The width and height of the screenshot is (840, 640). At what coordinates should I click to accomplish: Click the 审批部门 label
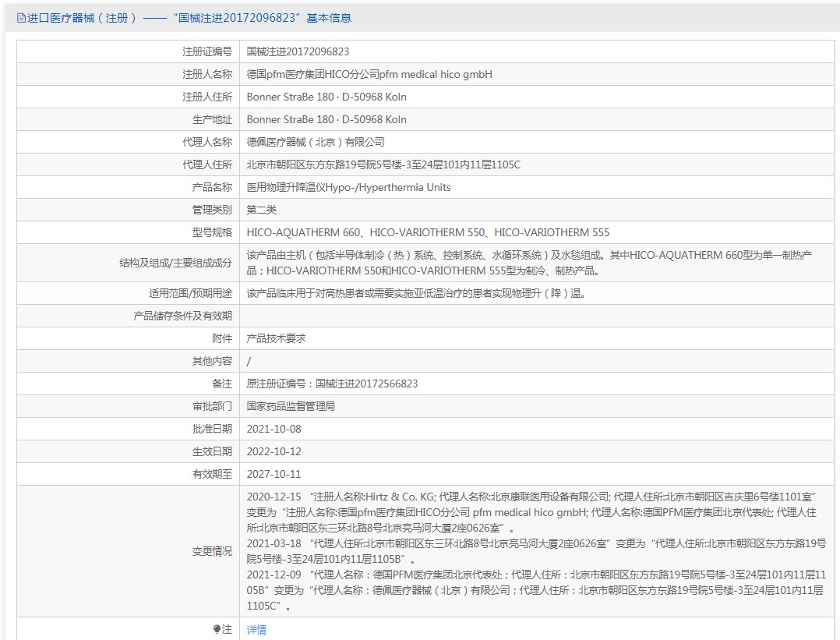212,406
